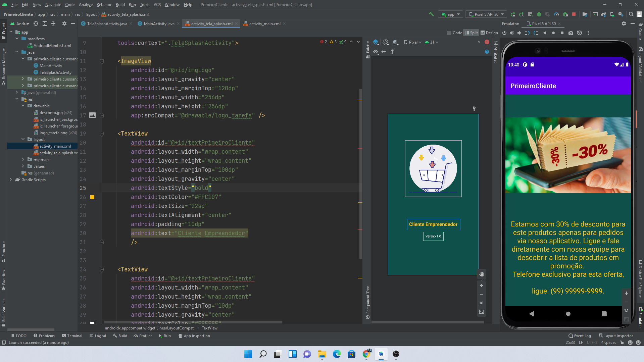Open the Pixel device preview dropdown
Image resolution: width=644 pixels, height=362 pixels.
point(413,42)
